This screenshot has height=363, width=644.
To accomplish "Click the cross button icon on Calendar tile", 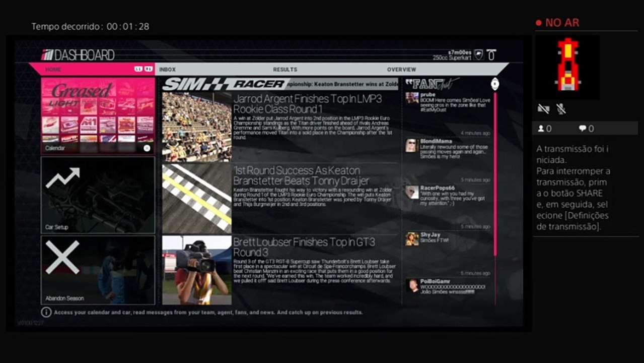I will (147, 148).
